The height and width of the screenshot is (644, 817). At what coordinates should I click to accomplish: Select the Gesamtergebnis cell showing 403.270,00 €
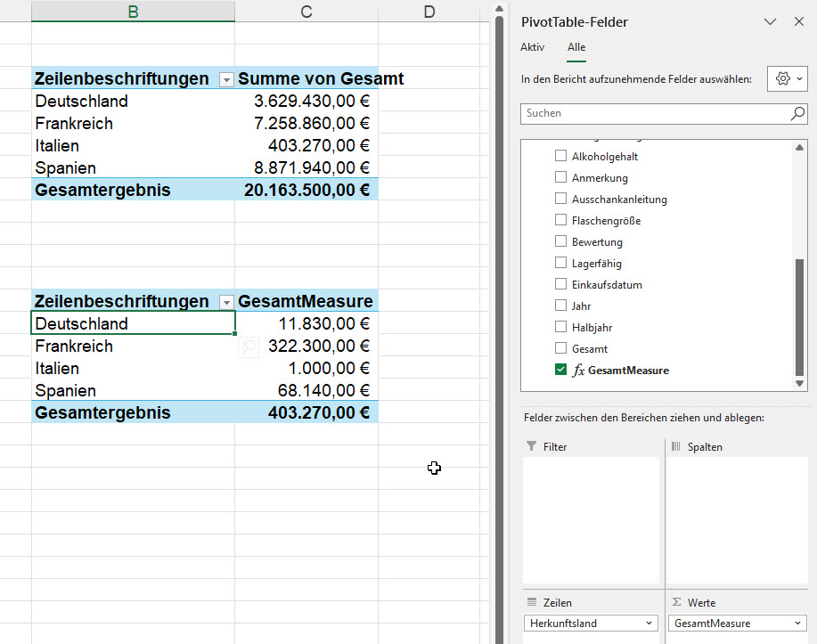(306, 412)
